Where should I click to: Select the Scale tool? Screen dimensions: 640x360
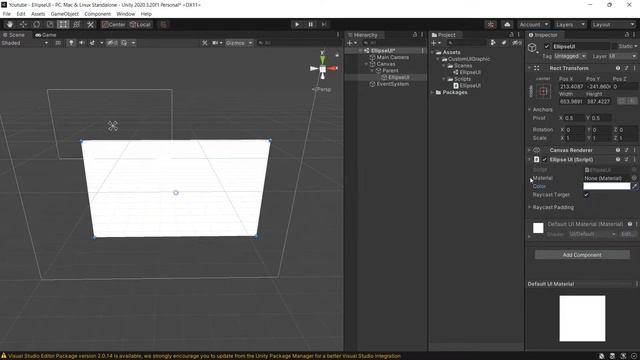point(50,24)
